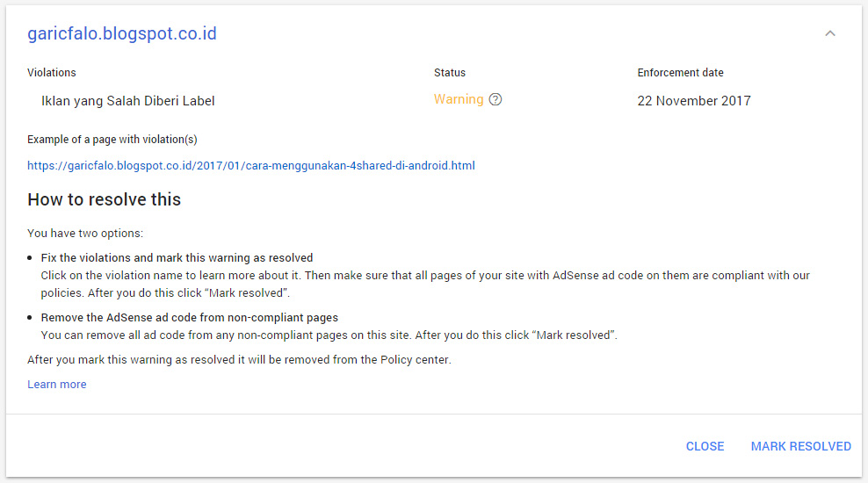Select the 22 November 2017 enforcement date
Image resolution: width=868 pixels, height=483 pixels.
[x=694, y=101]
